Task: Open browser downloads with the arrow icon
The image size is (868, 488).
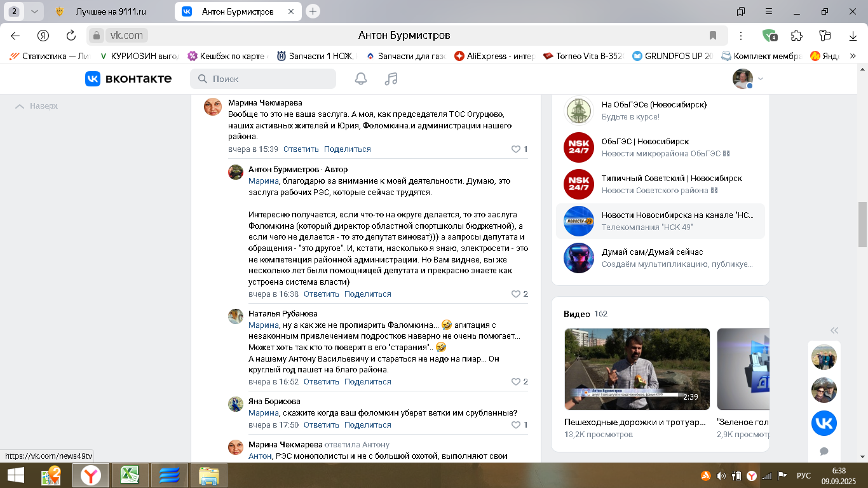Action: click(854, 35)
